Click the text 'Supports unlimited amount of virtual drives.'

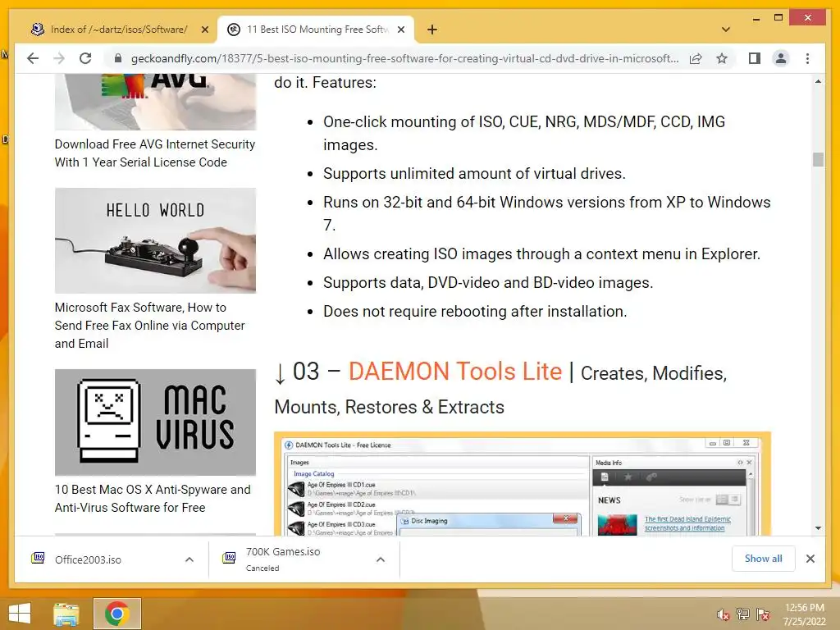tap(474, 174)
